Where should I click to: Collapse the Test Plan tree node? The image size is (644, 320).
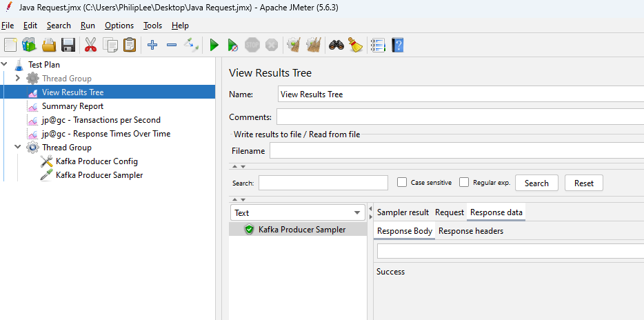tap(5, 65)
